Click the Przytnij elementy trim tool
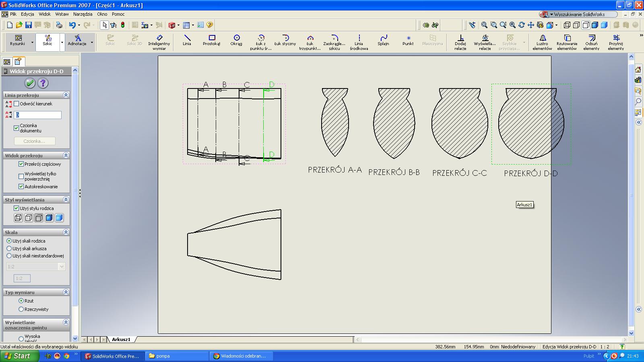The height and width of the screenshot is (362, 644). 616,42
